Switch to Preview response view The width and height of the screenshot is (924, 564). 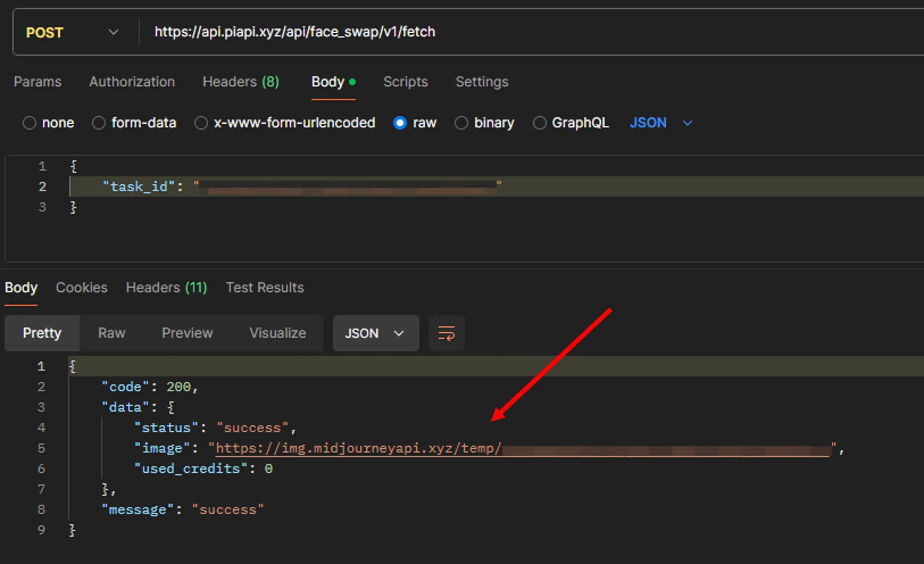click(x=187, y=333)
